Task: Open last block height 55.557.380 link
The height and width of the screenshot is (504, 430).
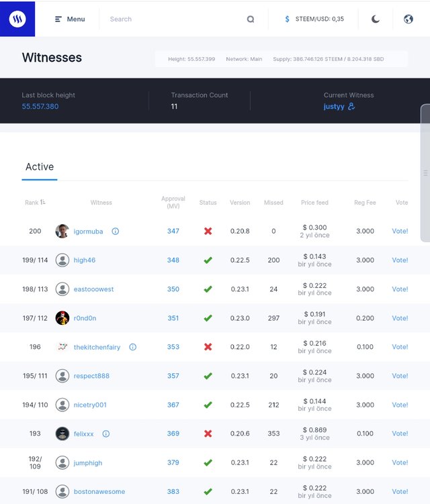Action: 40,107
